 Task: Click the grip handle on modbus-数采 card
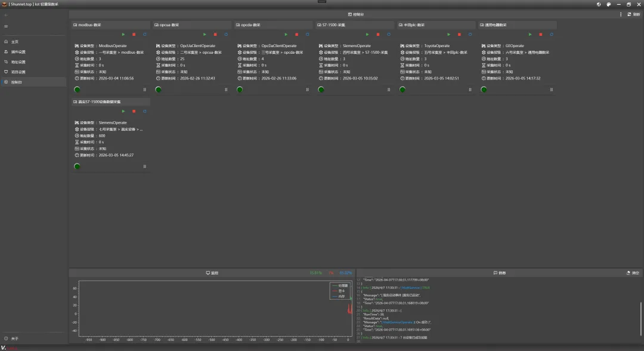[x=144, y=90]
